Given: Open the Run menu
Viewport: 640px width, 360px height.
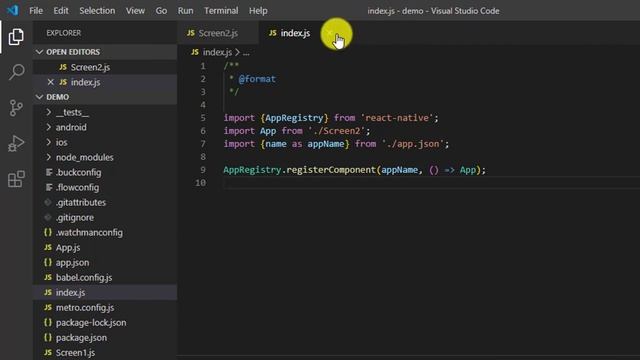Looking at the screenshot, I should tap(185, 11).
